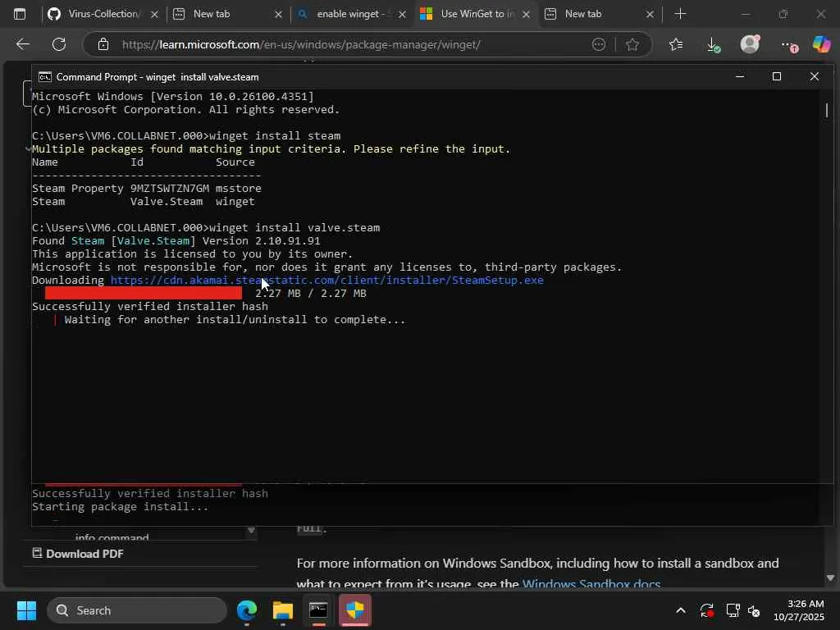Restore down the Edge browser window
This screenshot has height=630, width=840.
click(x=783, y=14)
